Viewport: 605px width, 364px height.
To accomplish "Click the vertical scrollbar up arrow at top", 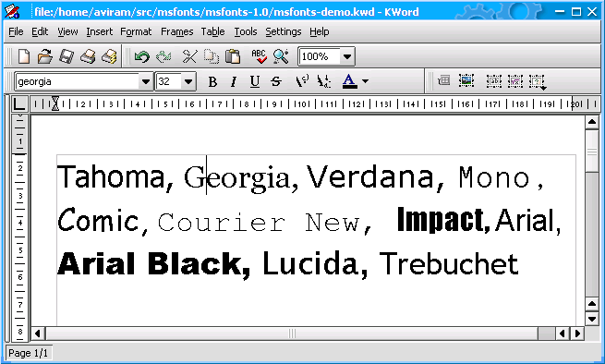I will pos(592,122).
